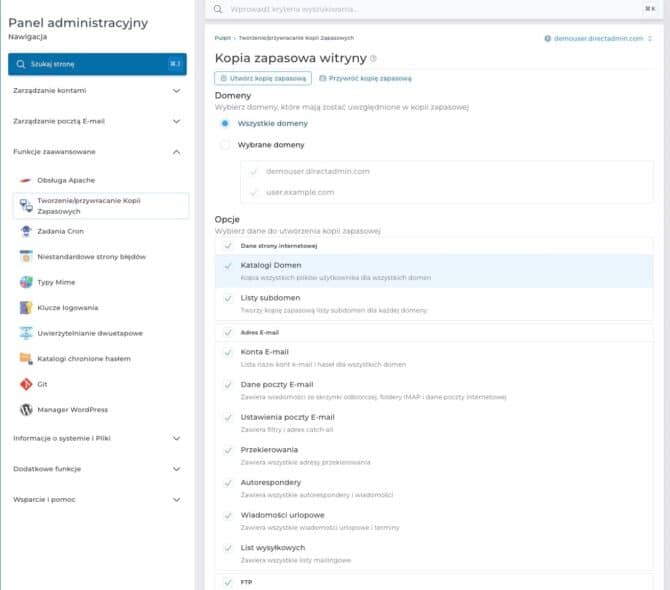Viewport: 670px width, 590px height.
Task: Launch the Manager WordPress icon
Action: click(26, 409)
